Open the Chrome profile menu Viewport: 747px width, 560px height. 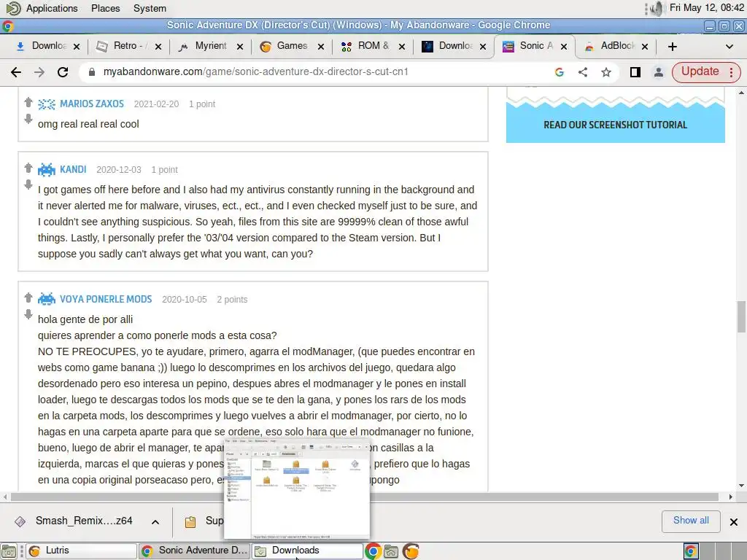[x=659, y=72]
